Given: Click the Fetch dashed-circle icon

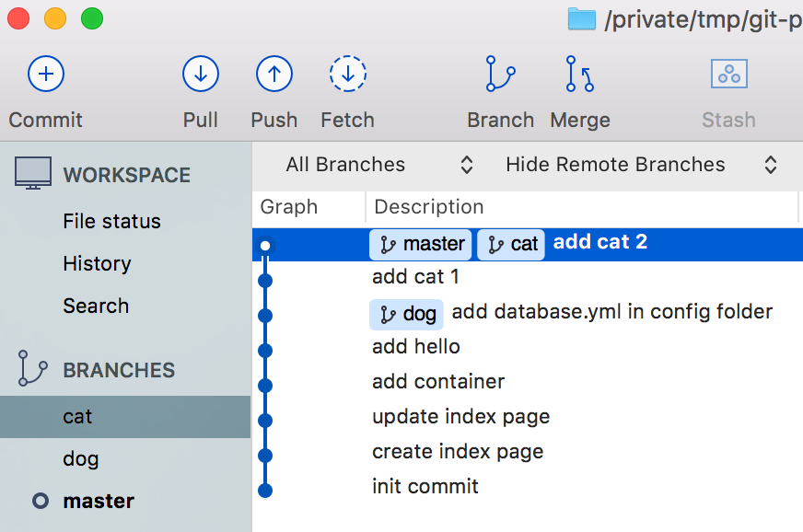Looking at the screenshot, I should (x=347, y=74).
